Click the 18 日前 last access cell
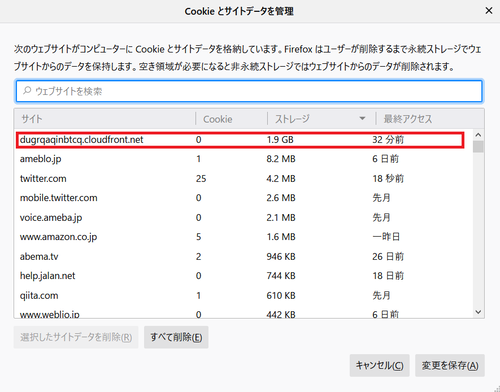The image size is (500, 392). coord(388,276)
